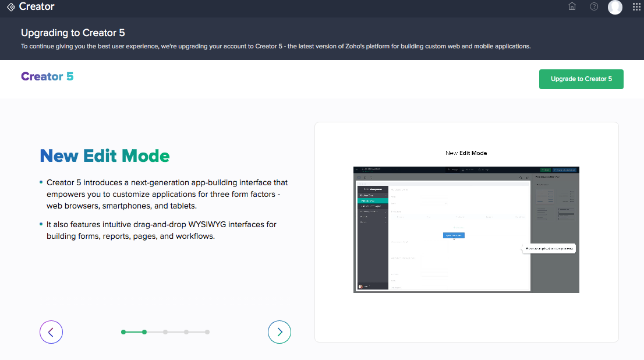This screenshot has width=644, height=360.
Task: Click the 'New Edit Mode' preview caption
Action: 466,153
